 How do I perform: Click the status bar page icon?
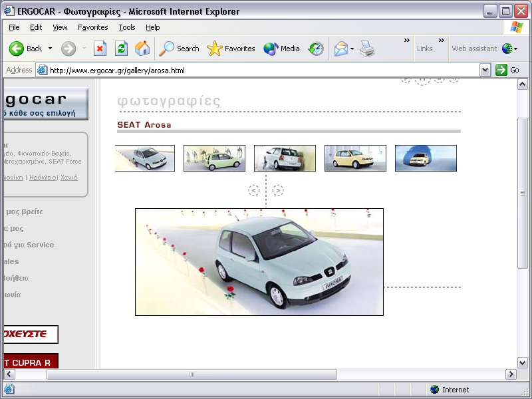(9, 389)
